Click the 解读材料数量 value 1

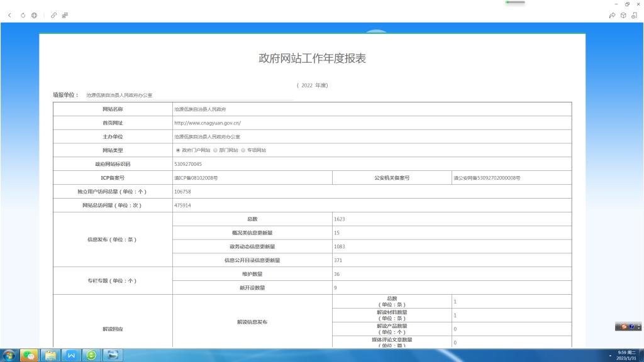tap(455, 315)
